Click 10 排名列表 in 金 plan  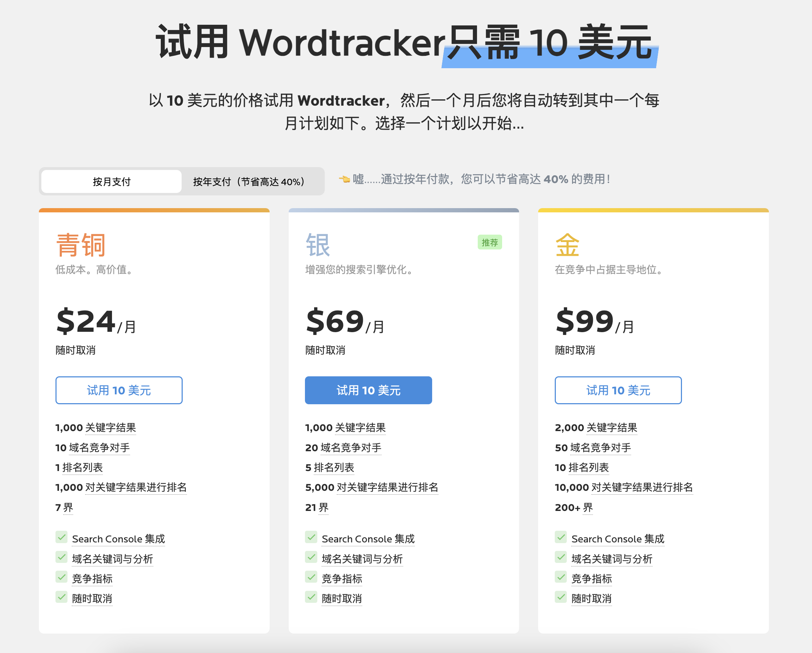coord(582,468)
